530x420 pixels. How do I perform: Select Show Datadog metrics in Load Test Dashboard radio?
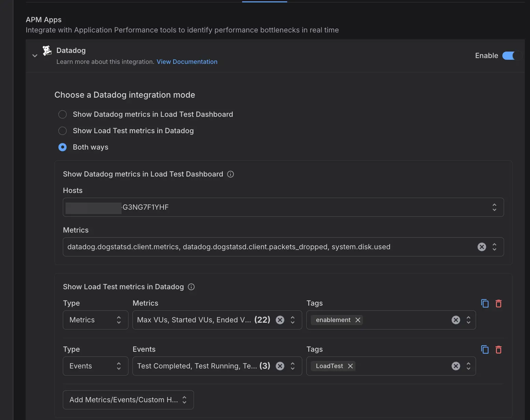(62, 114)
